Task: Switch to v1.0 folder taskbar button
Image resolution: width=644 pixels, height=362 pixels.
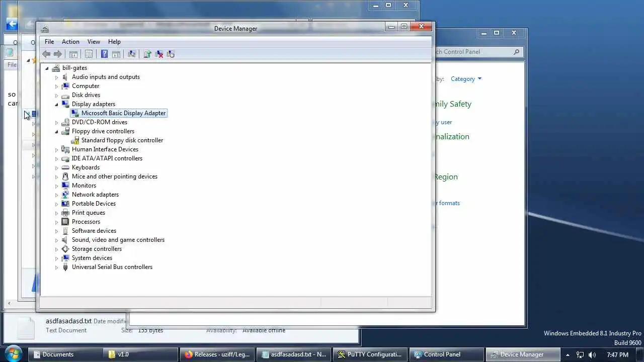Action: [x=141, y=354]
